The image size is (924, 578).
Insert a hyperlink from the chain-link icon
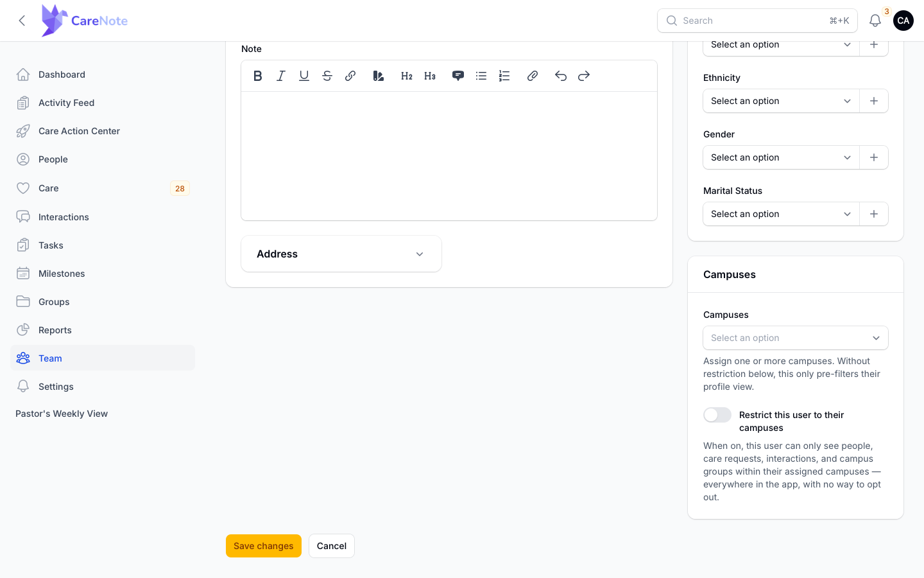[350, 76]
